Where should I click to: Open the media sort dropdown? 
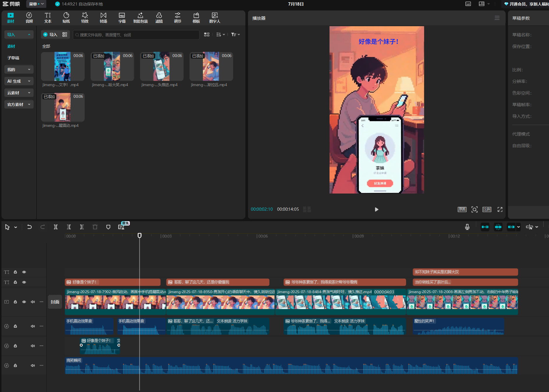tap(220, 35)
